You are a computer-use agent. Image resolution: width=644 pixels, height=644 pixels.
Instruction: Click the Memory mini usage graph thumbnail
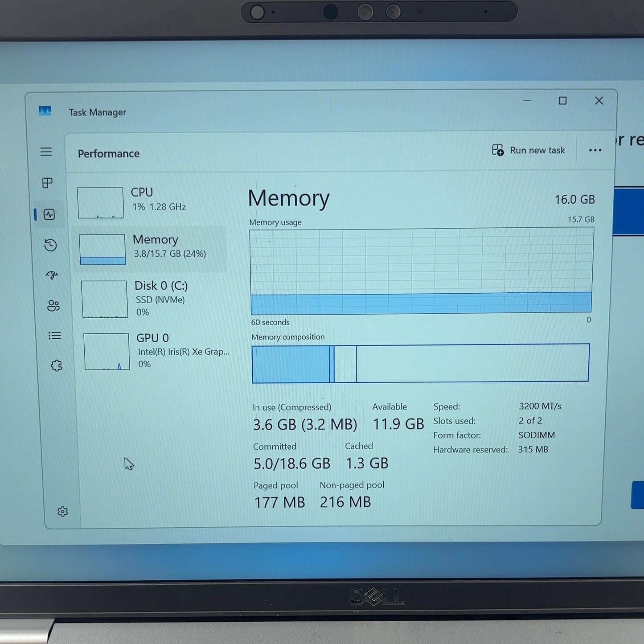coord(102,250)
